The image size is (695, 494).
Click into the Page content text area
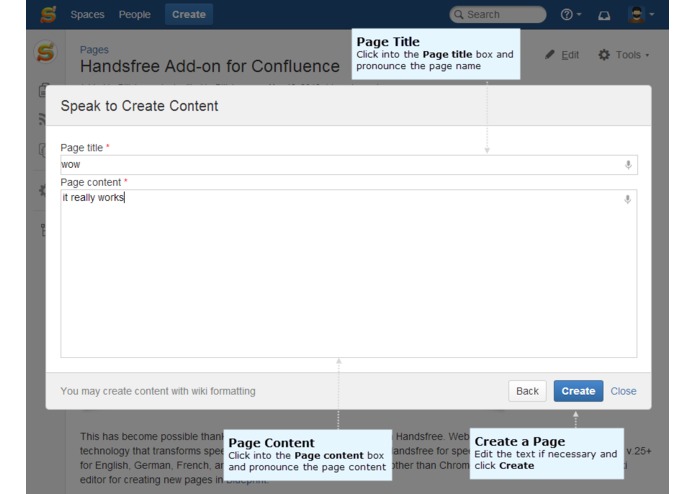point(349,273)
